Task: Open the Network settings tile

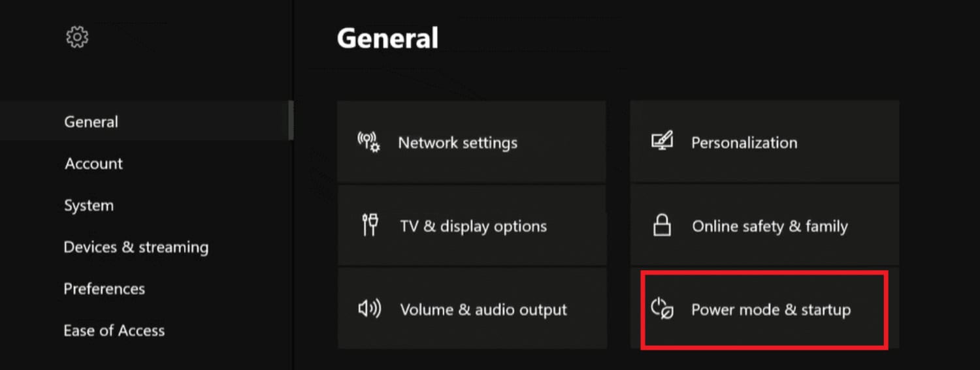Action: (x=472, y=142)
